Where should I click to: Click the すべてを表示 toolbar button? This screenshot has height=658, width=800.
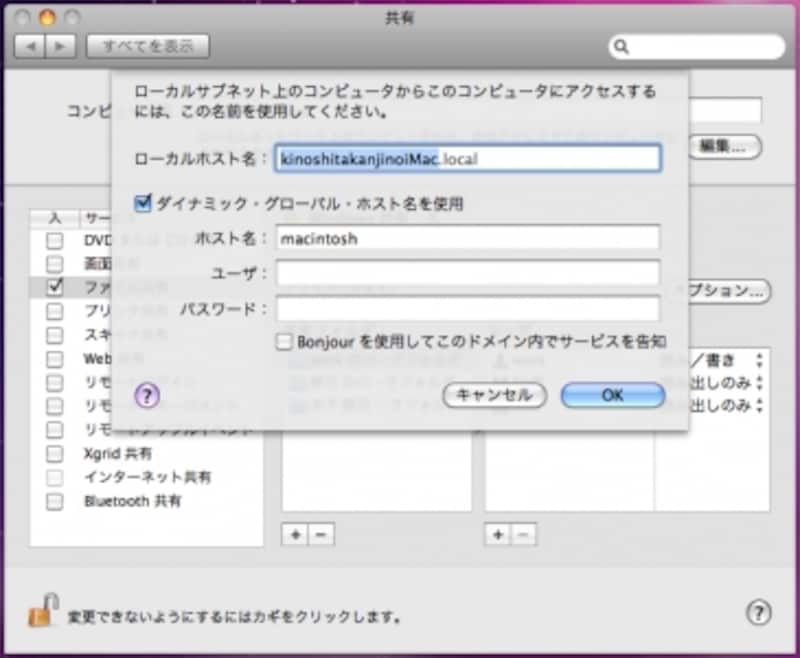point(148,47)
